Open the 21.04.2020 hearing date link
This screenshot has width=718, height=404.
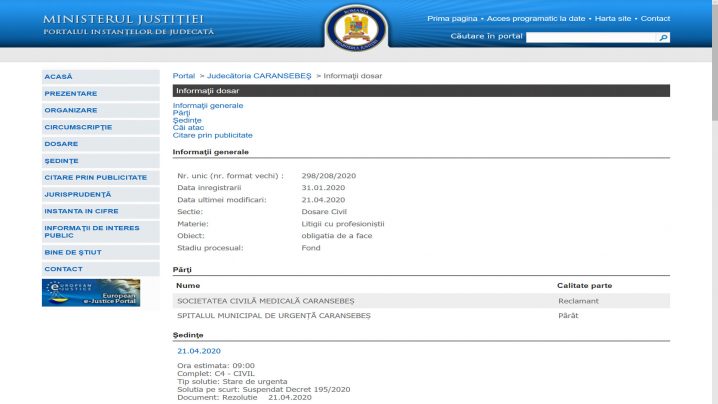199,351
